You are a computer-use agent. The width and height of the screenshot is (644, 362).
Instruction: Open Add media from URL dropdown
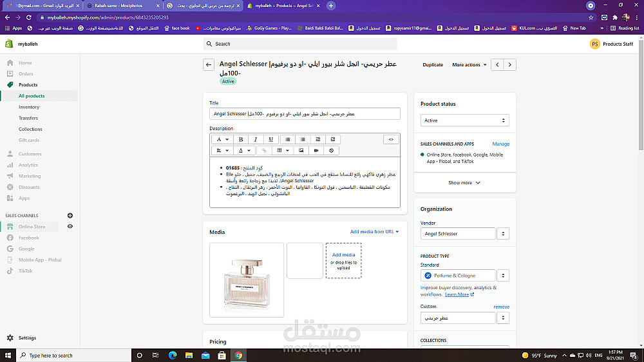point(374,232)
